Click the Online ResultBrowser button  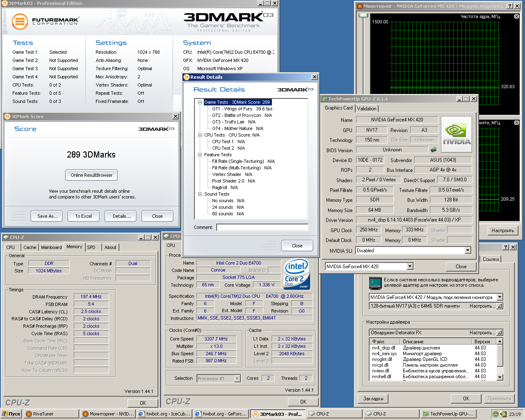click(91, 175)
